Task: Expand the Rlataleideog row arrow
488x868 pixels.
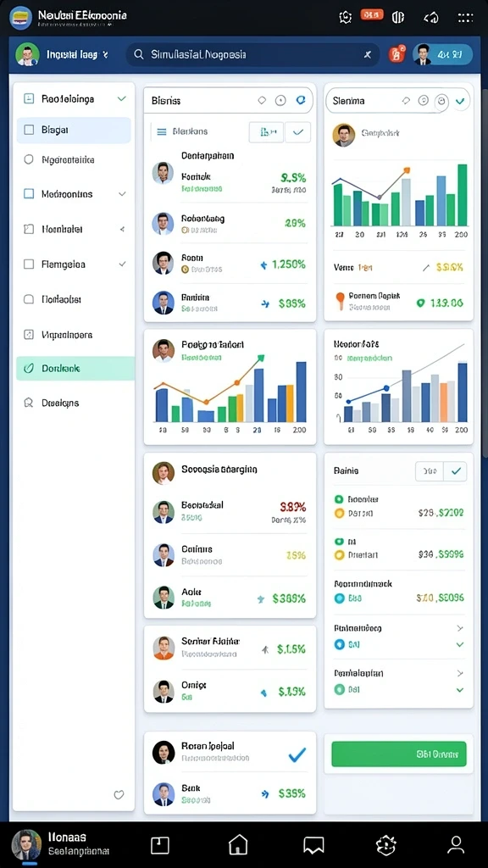Action: tap(459, 628)
